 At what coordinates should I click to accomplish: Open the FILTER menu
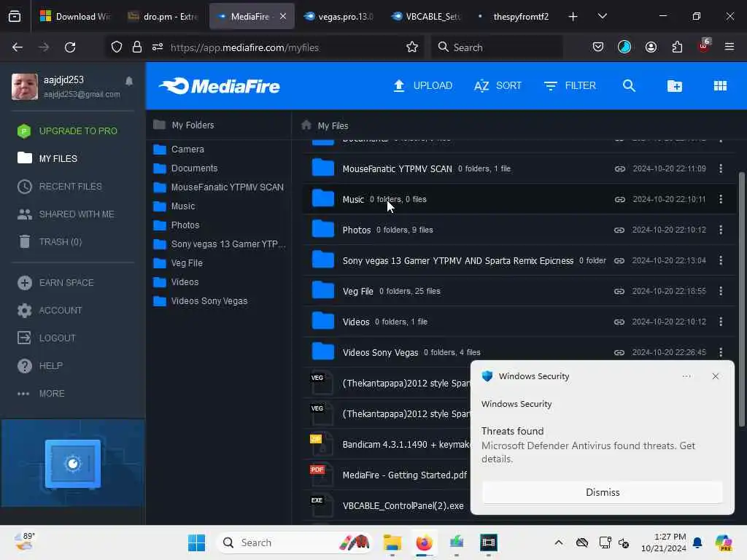pyautogui.click(x=570, y=86)
